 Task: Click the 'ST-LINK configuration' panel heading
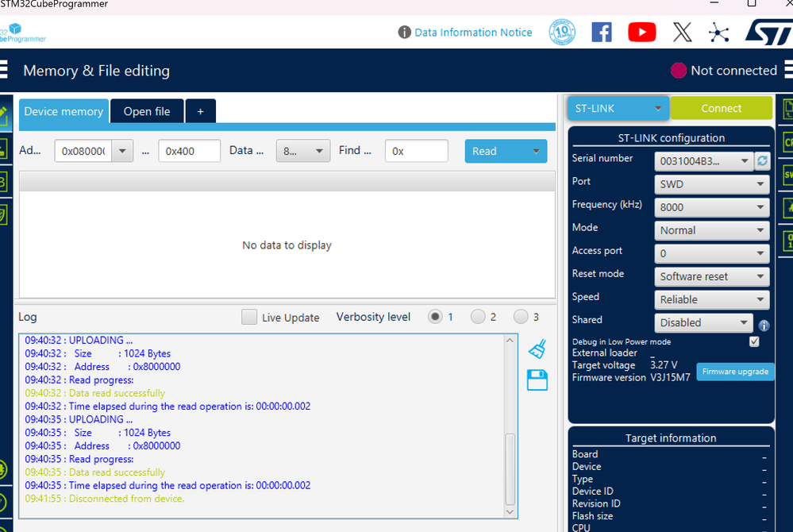point(671,138)
